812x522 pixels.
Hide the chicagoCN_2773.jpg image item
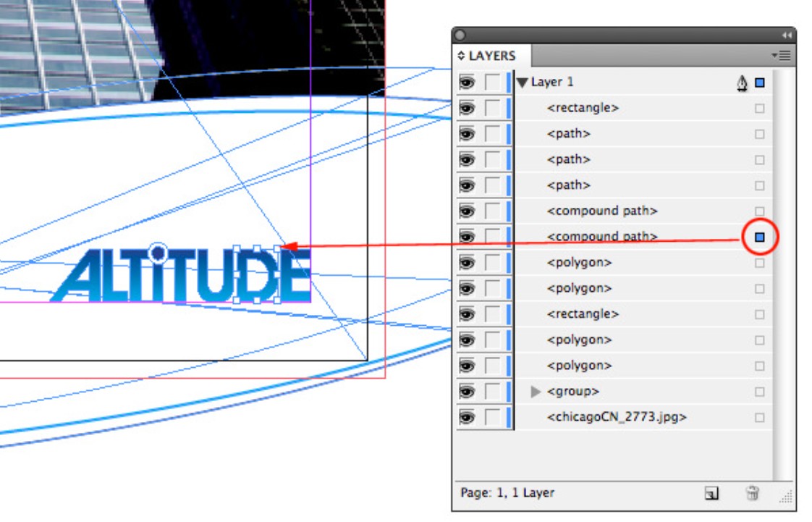[467, 418]
